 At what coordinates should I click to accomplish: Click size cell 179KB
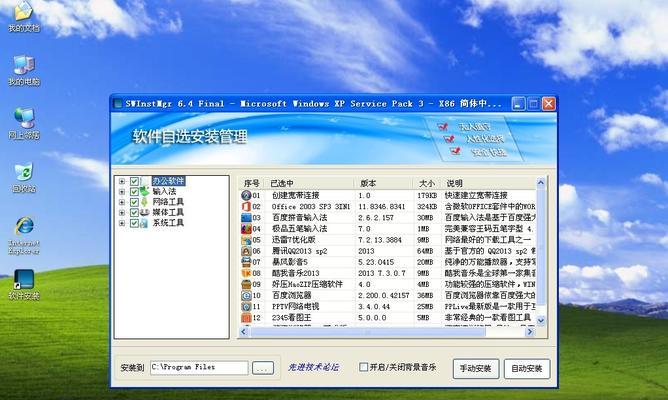(427, 196)
